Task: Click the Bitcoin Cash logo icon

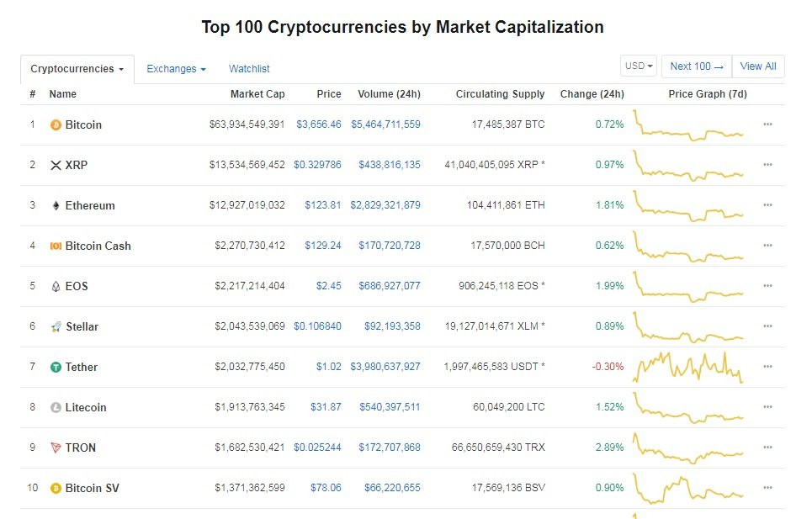Action: click(x=56, y=246)
